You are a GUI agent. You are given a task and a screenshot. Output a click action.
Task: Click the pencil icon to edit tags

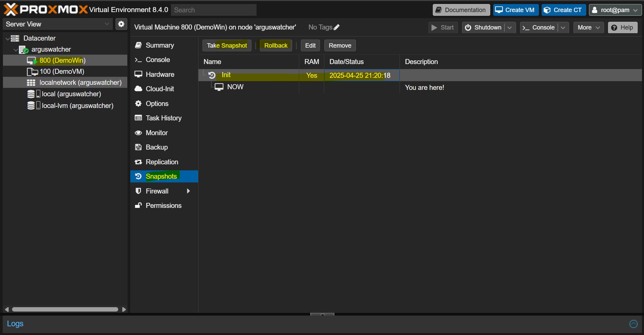pos(336,27)
